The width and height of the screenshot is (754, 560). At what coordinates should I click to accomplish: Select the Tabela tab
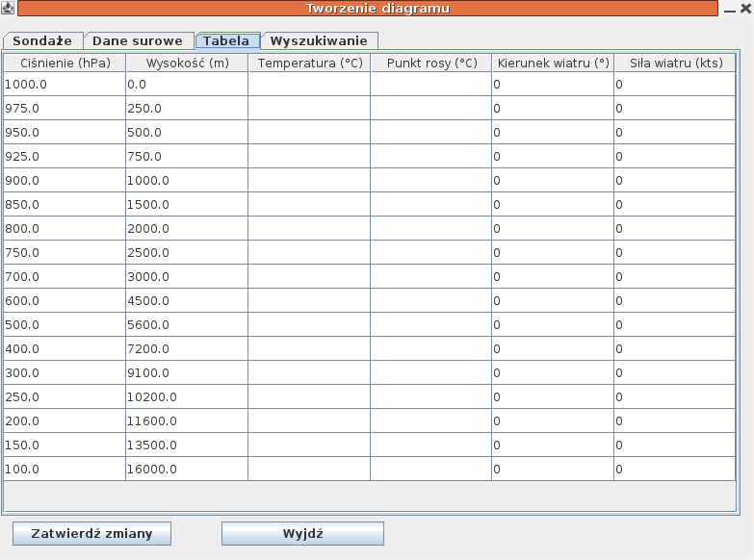226,40
